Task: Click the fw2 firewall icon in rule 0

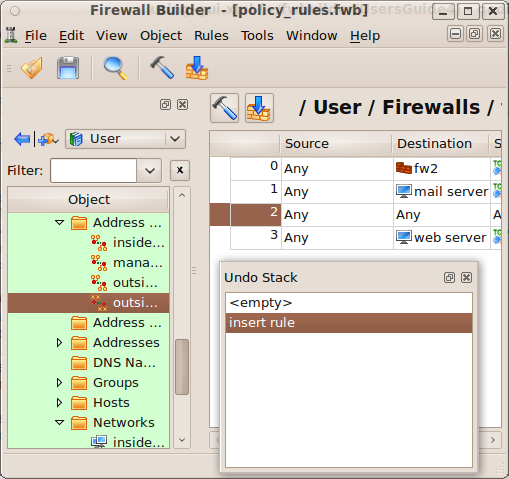Action: (404, 168)
